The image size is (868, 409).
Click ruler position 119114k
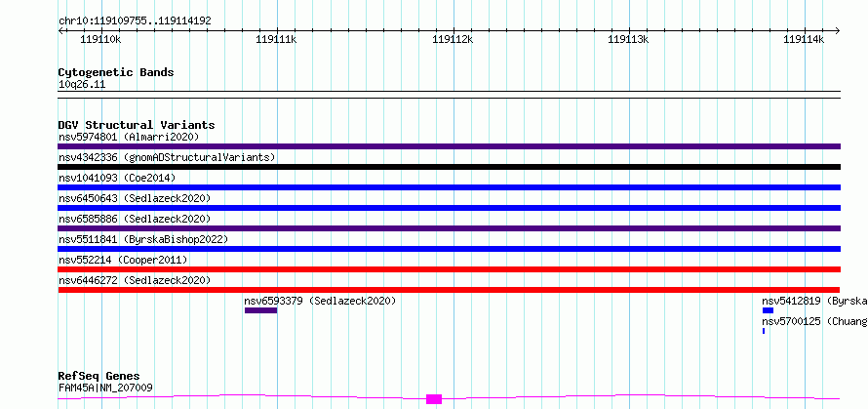805,39
